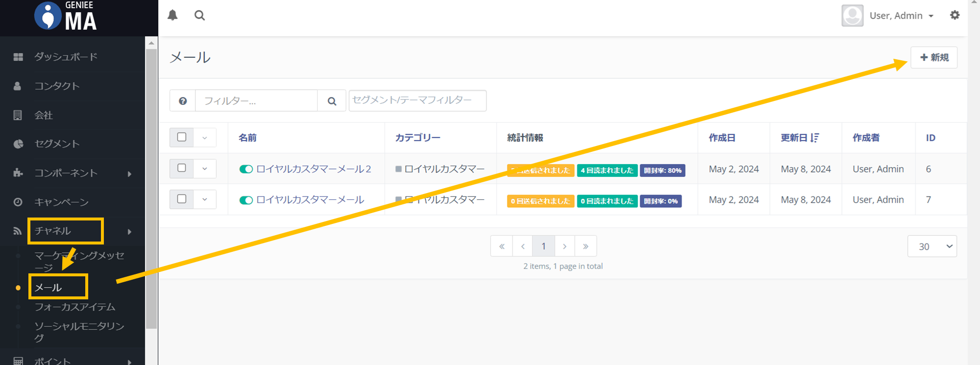980x365 pixels.
Task: Select メール under チャネル menu
Action: click(x=48, y=288)
